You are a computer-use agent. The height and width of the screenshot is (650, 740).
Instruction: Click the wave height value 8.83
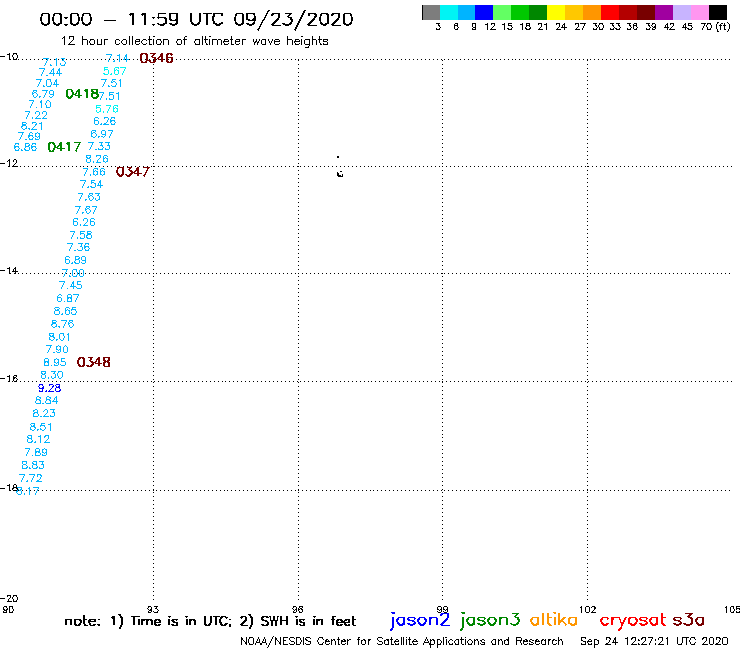point(33,465)
